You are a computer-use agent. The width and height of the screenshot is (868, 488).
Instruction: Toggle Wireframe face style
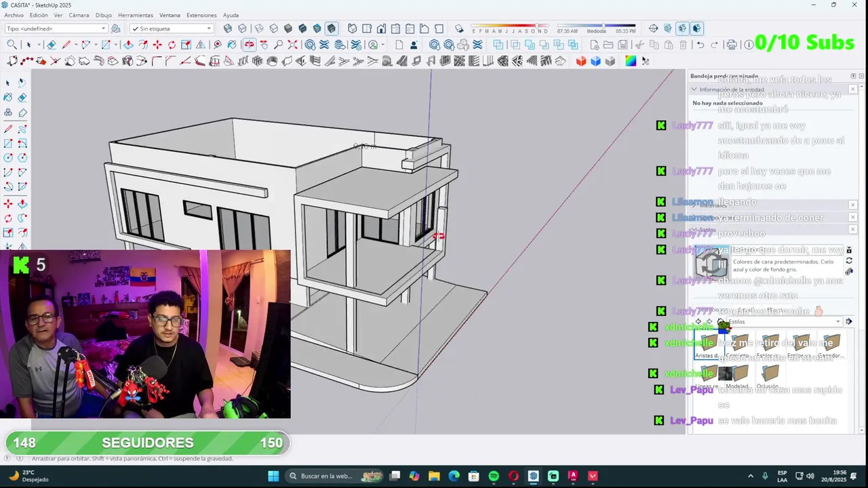[258, 28]
